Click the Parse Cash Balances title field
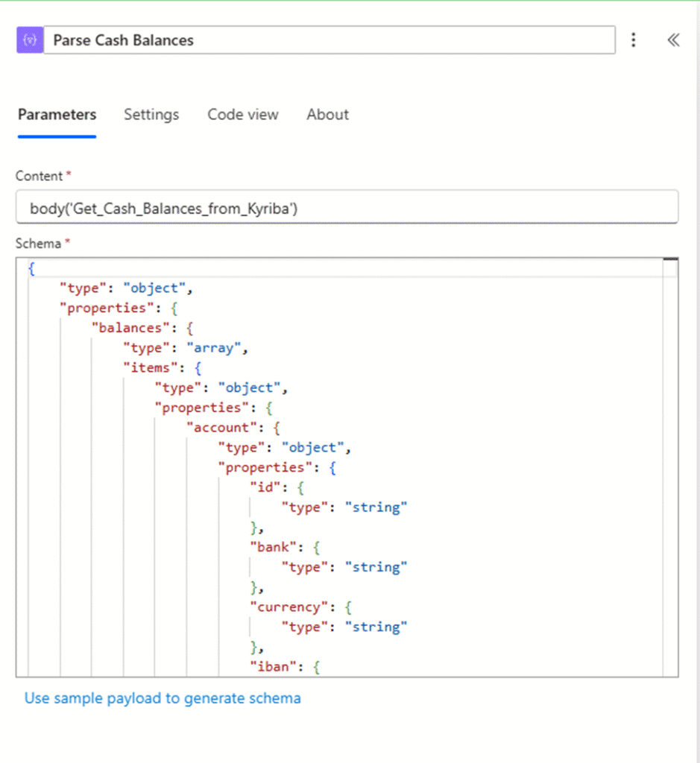This screenshot has height=763, width=700. (x=329, y=40)
